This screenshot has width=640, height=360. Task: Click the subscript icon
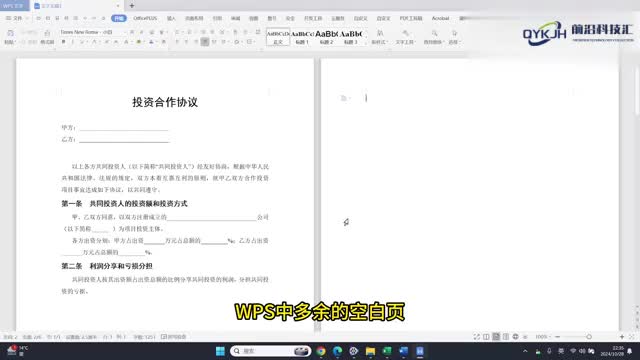coord(116,42)
